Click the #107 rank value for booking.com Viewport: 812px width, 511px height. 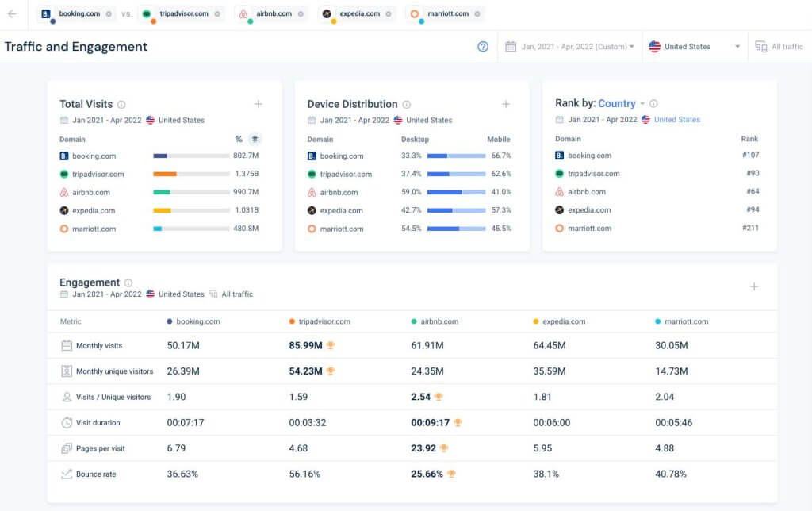tap(750, 155)
